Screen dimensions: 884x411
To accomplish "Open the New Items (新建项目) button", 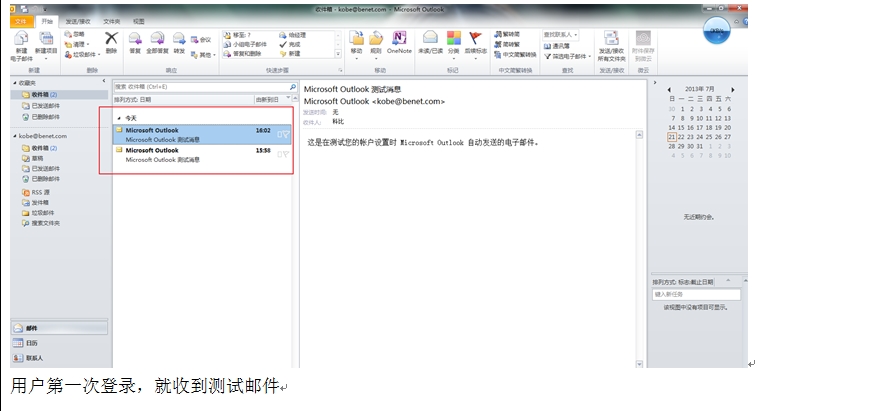I will point(46,46).
